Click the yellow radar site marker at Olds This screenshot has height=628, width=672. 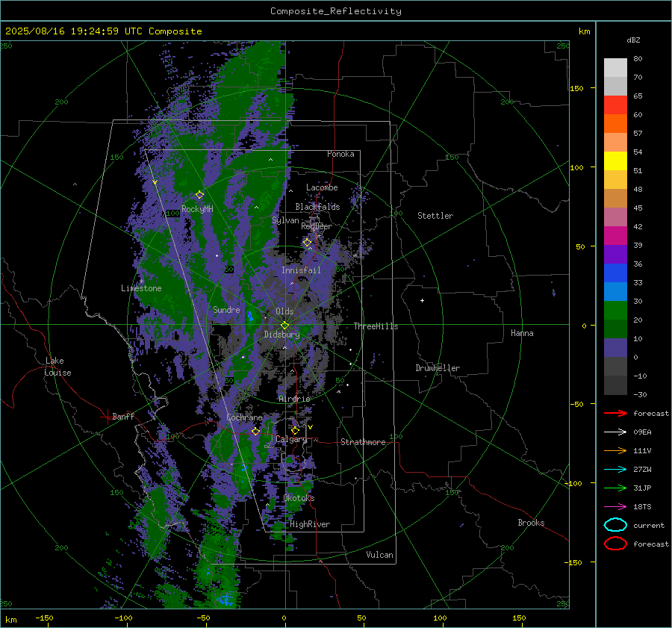tap(284, 326)
